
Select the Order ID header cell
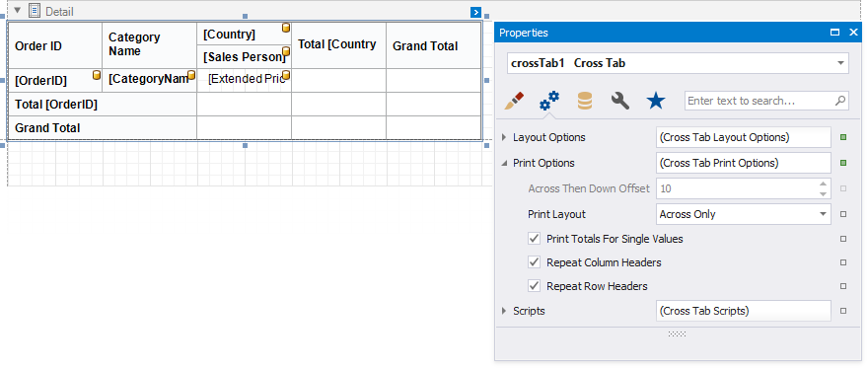pyautogui.click(x=55, y=45)
